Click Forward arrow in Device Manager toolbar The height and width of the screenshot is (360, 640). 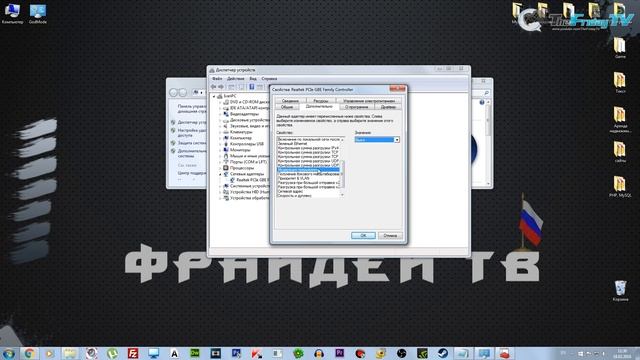click(221, 87)
